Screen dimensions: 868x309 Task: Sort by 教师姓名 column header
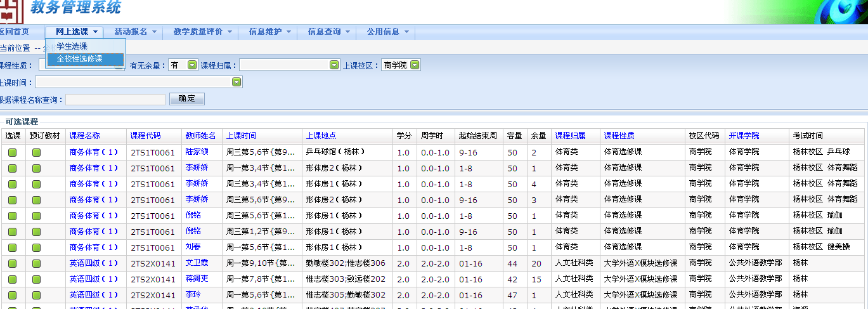pyautogui.click(x=201, y=136)
